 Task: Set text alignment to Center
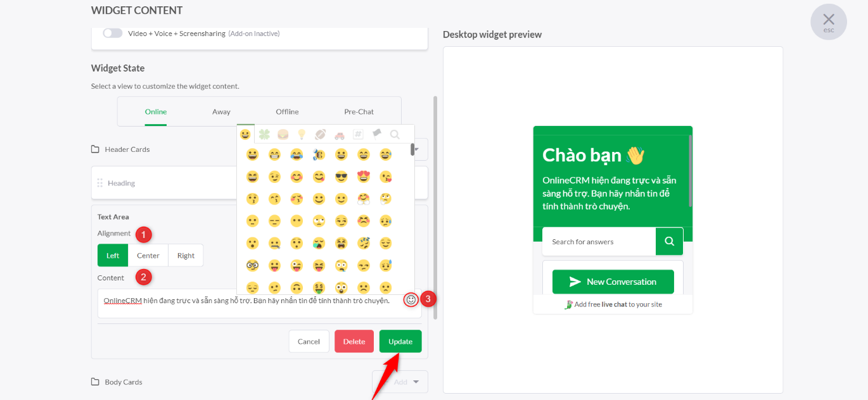148,256
